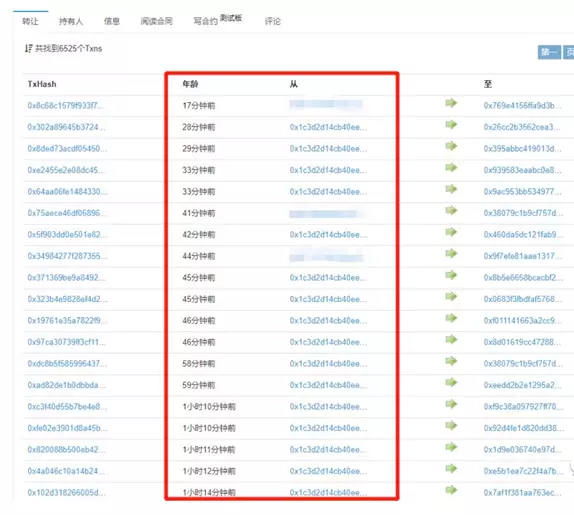Open transaction hash 0x97ca30739f83cf11

coord(66,342)
